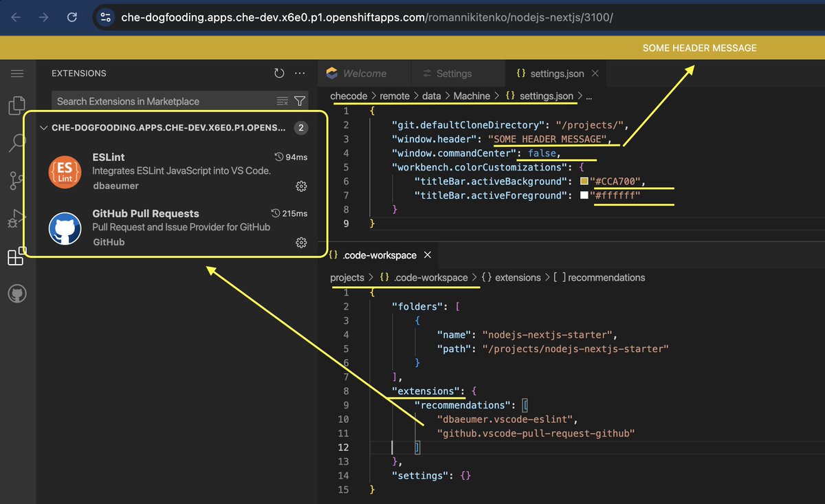
Task: Open Extensions views and more actions menu
Action: tap(300, 74)
